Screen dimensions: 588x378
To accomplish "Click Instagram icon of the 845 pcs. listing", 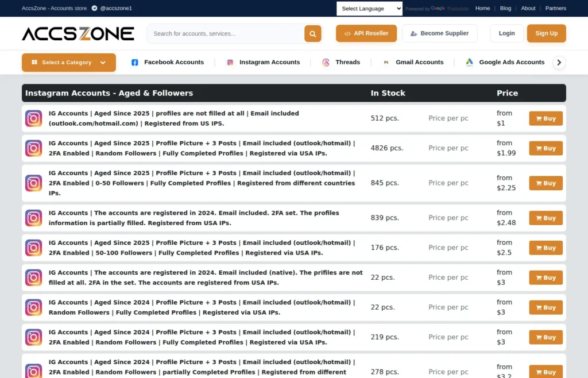I will pos(33,183).
